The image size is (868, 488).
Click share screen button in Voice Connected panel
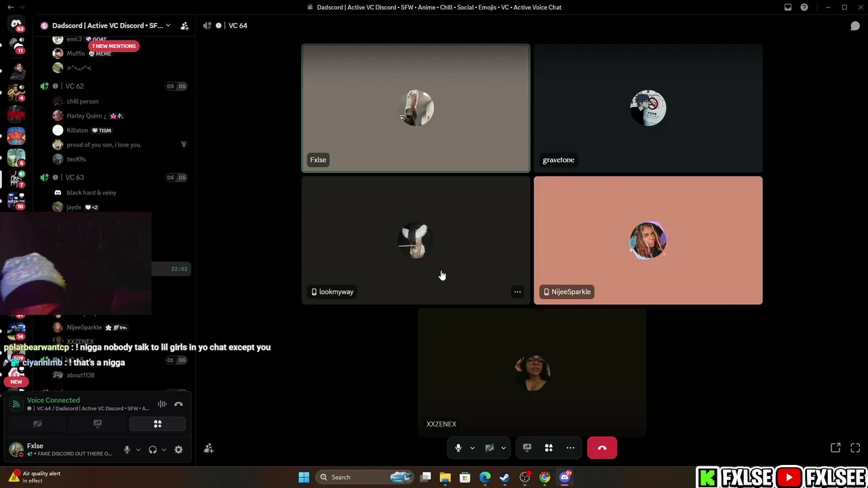click(98, 424)
